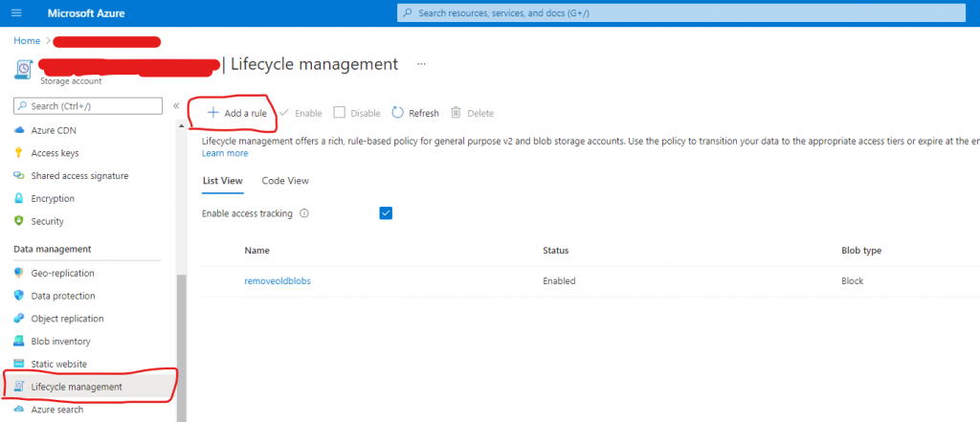Click the Geo-replication globe icon
Screen dimensions: 980x422
(x=19, y=274)
